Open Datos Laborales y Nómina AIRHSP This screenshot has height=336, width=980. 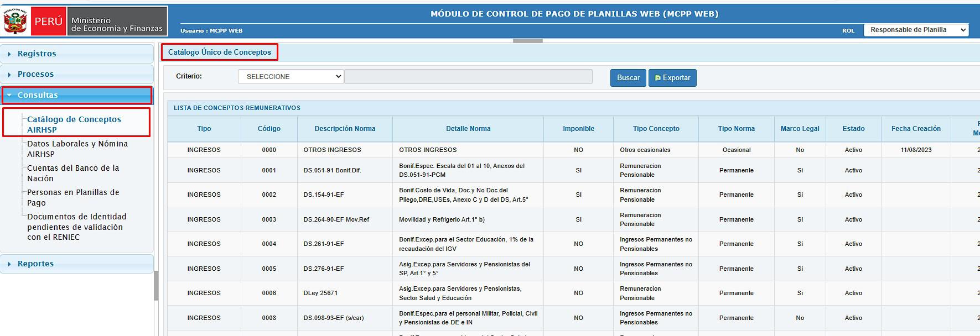[77, 149]
